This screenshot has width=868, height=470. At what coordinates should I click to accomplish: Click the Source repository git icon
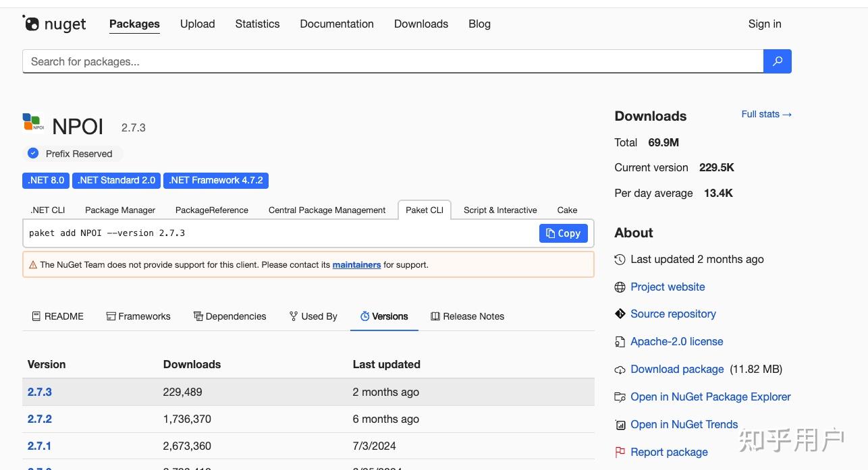point(620,314)
